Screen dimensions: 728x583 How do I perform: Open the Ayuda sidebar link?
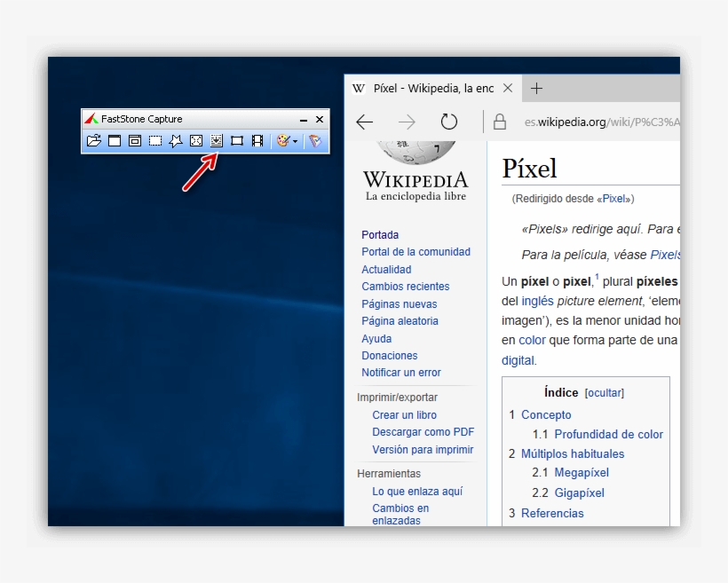click(376, 338)
